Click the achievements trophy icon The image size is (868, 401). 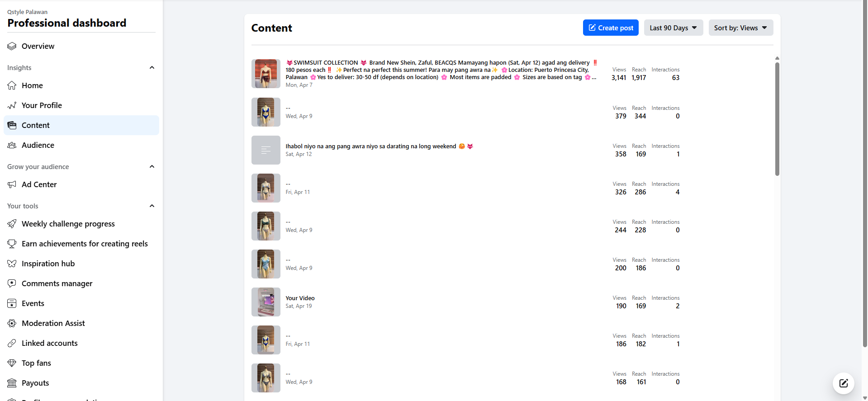click(x=12, y=244)
